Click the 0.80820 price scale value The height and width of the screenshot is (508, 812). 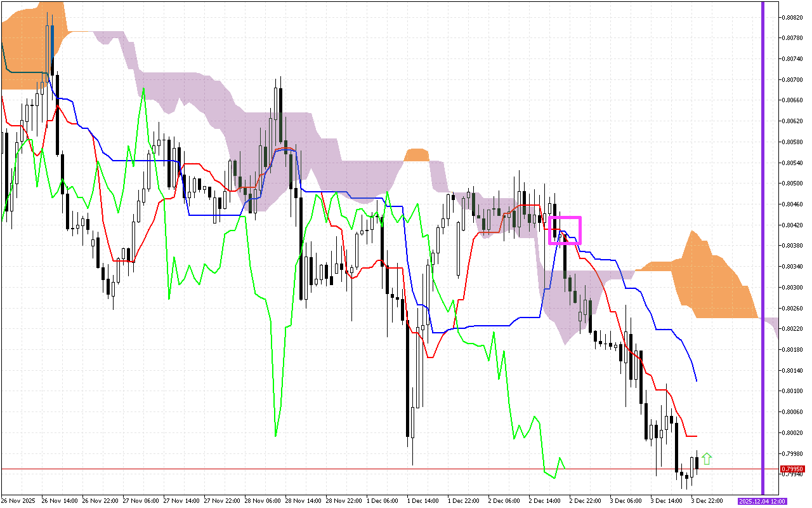(790, 17)
